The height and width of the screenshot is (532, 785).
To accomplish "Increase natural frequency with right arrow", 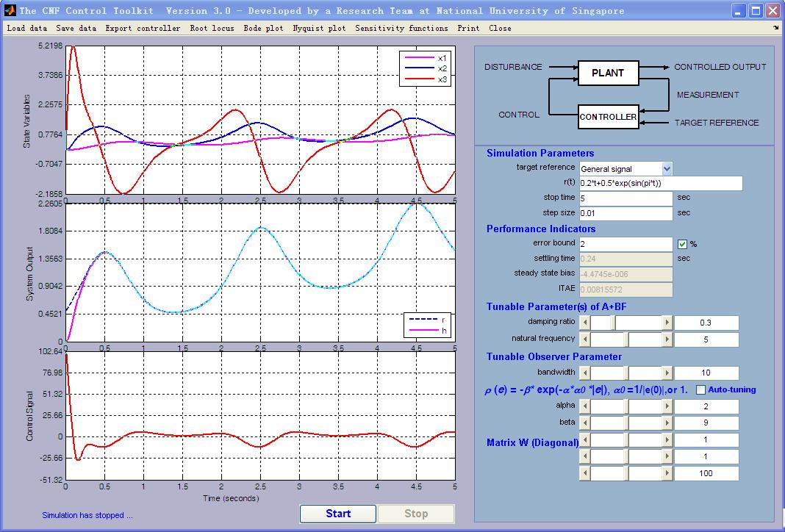I will (x=667, y=339).
